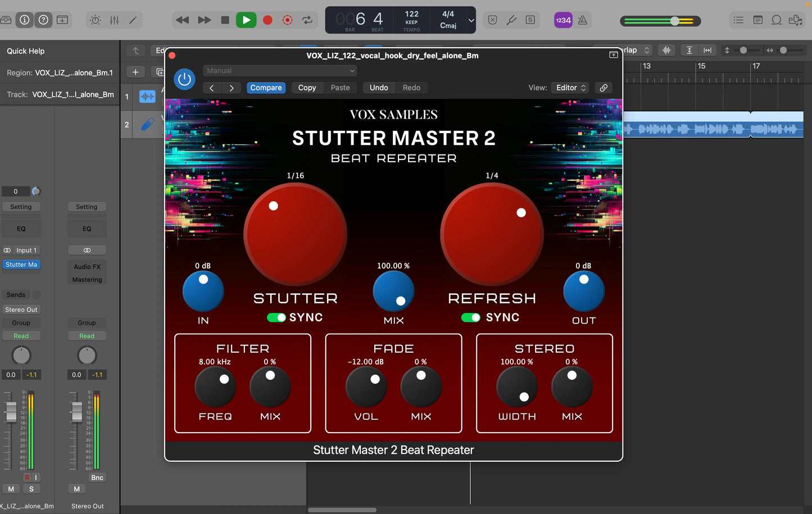Click the blue OUT gain knob
Viewport: 812px width, 514px height.
tap(584, 291)
